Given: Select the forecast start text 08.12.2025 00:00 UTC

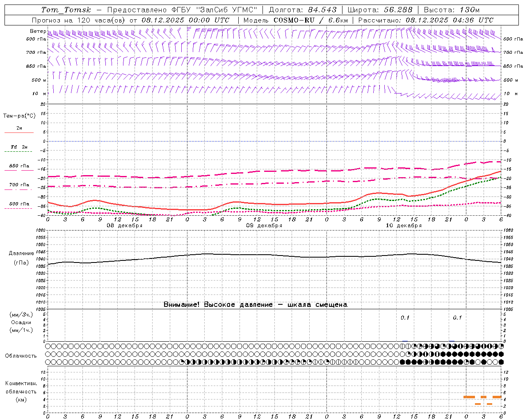Looking at the screenshot, I should coord(185,20).
